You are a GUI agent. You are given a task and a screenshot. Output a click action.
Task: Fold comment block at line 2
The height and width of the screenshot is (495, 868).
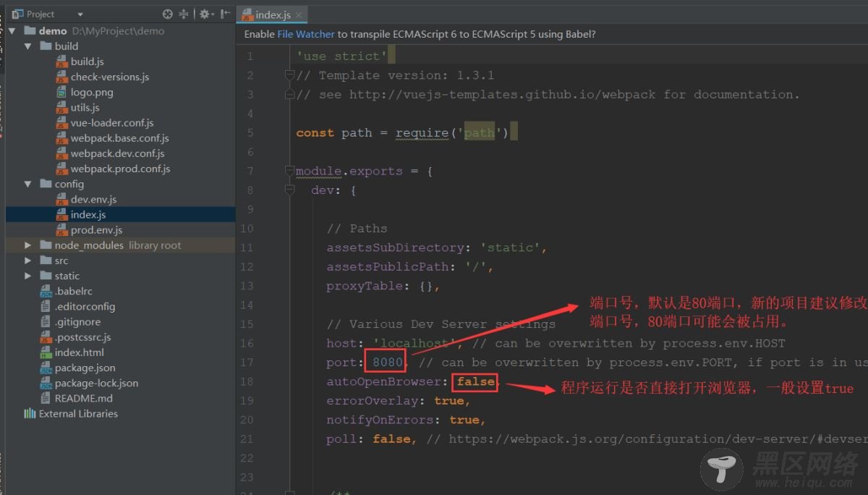pyautogui.click(x=290, y=75)
